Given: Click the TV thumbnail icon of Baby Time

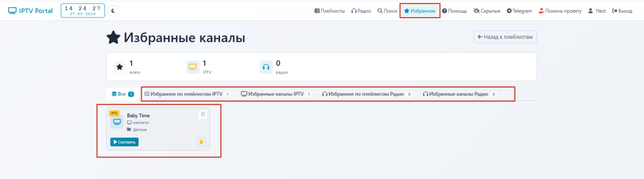Looking at the screenshot, I should pos(117,122).
